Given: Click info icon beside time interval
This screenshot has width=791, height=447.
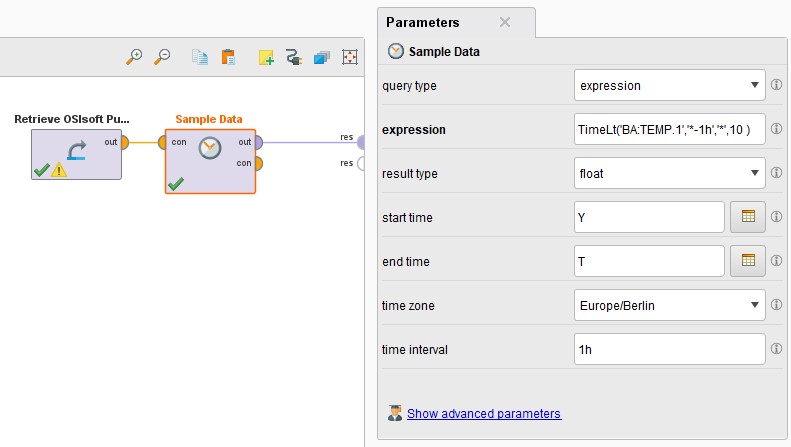Looking at the screenshot, I should [x=777, y=349].
